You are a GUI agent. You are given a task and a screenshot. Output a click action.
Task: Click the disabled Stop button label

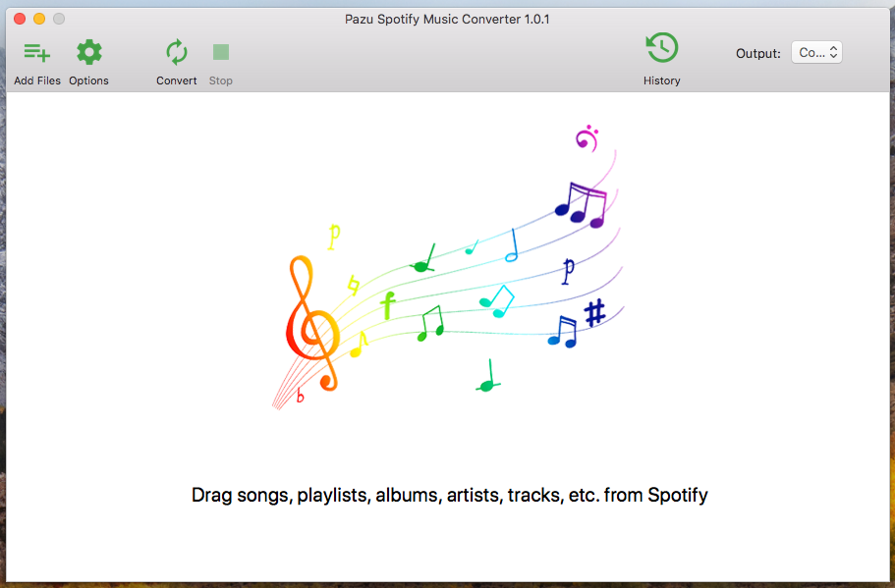220,80
